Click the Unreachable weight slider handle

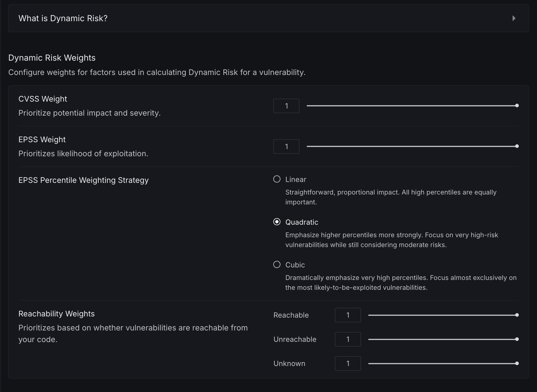tap(517, 339)
